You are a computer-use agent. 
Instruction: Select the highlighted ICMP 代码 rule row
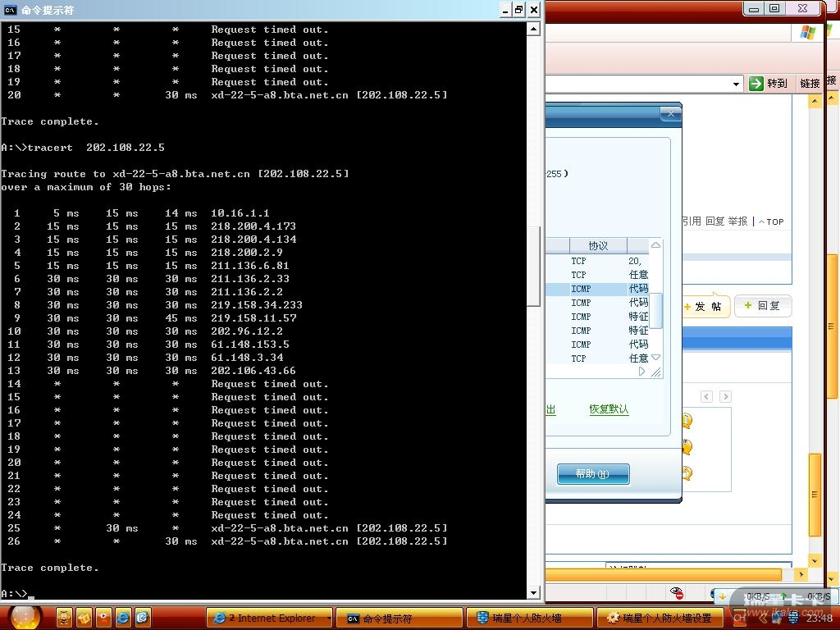click(x=597, y=289)
